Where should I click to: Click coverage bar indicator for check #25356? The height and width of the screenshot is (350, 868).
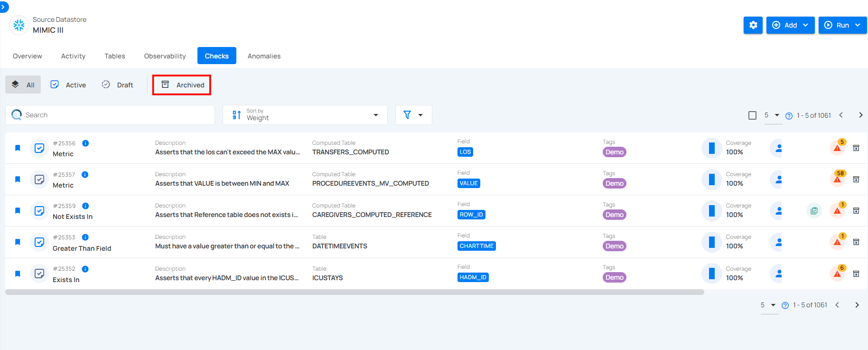coord(711,148)
